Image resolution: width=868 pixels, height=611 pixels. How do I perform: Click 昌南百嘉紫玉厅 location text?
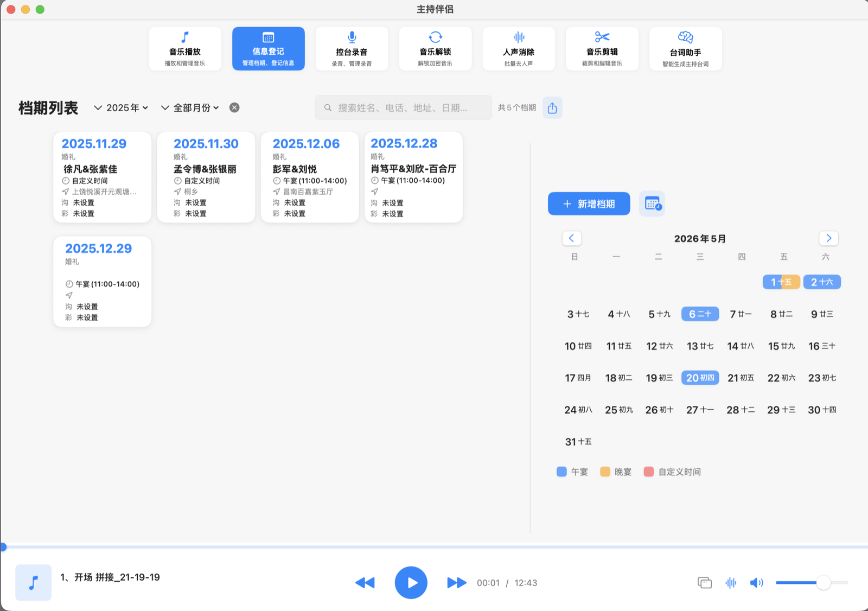coord(308,192)
